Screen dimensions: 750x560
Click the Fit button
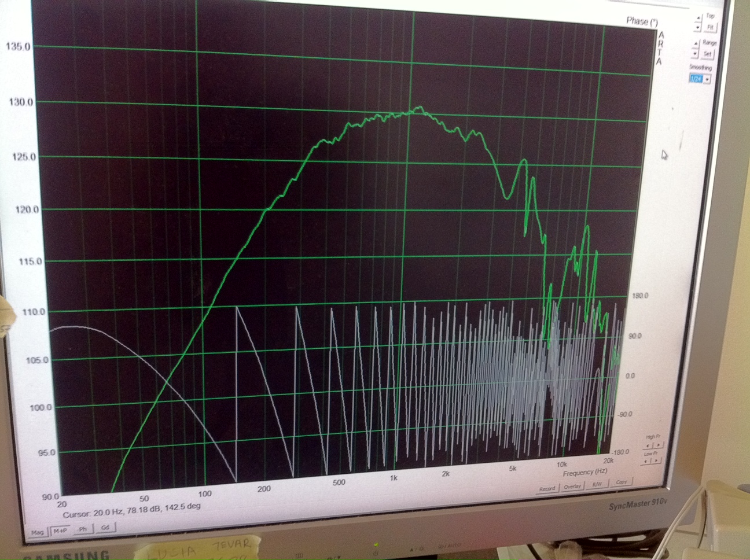[710, 28]
